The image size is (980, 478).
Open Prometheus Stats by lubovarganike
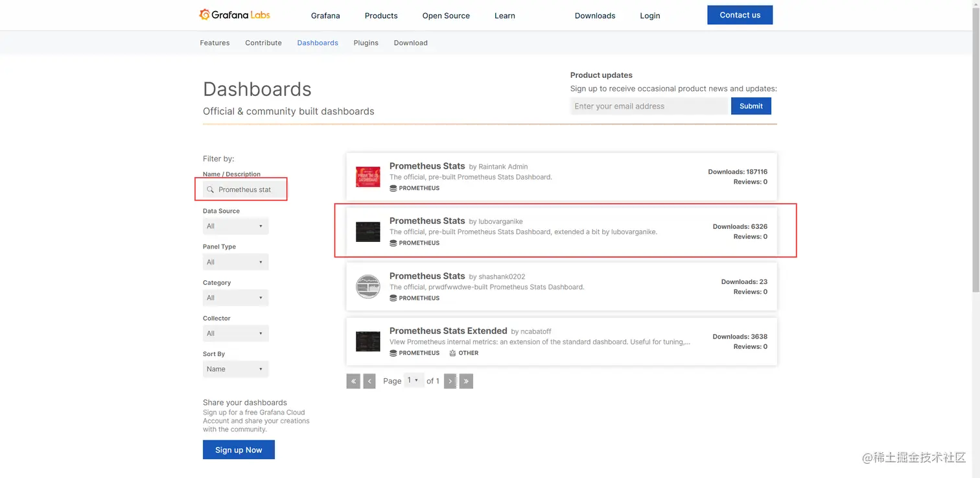click(x=427, y=221)
